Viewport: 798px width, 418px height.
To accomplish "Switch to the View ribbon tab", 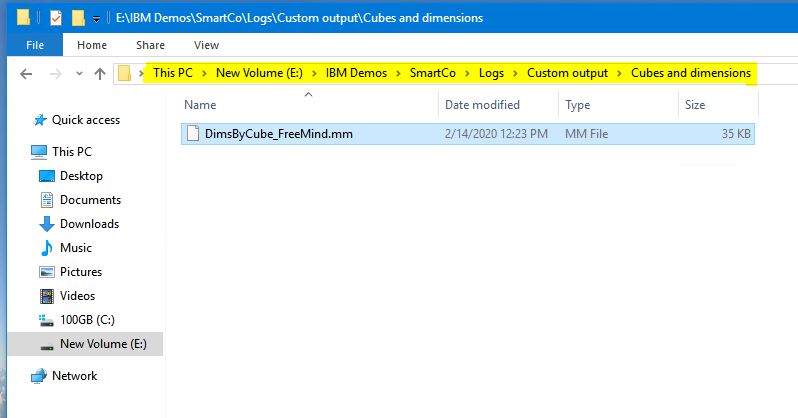I will (x=206, y=45).
